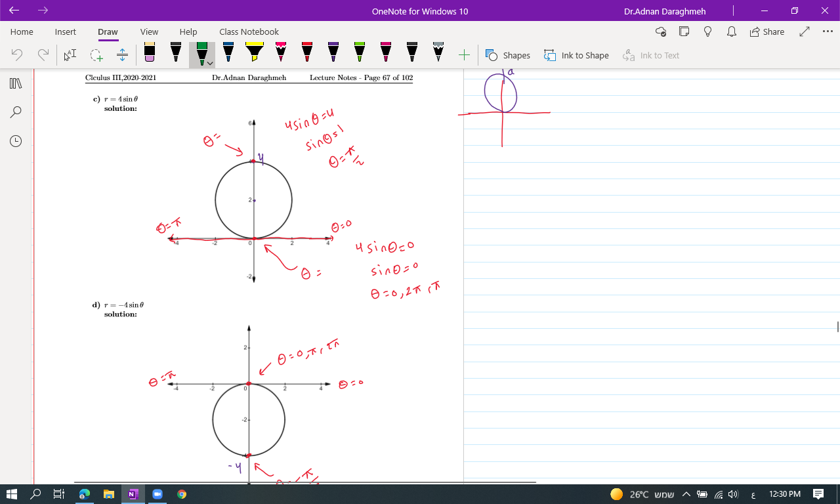The image size is (840, 504).
Task: Switch to the Insert tab
Action: coord(65,31)
